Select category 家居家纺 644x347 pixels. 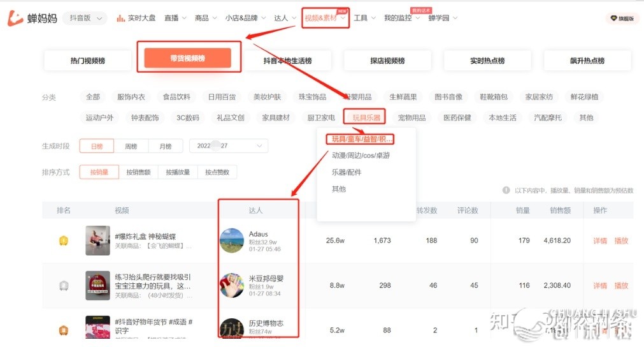coord(540,97)
